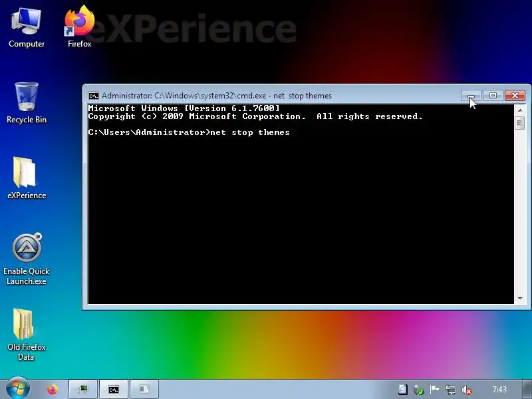Image resolution: width=532 pixels, height=399 pixels.
Task: Click the cmd window title bar text
Action: click(x=217, y=96)
